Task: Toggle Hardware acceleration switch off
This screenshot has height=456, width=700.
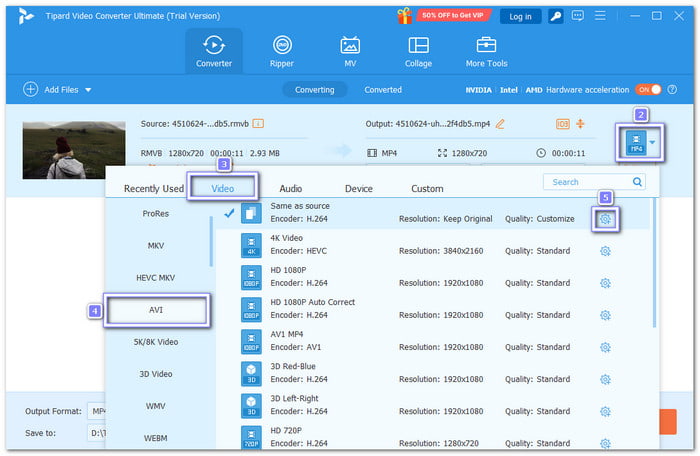Action: coord(648,89)
